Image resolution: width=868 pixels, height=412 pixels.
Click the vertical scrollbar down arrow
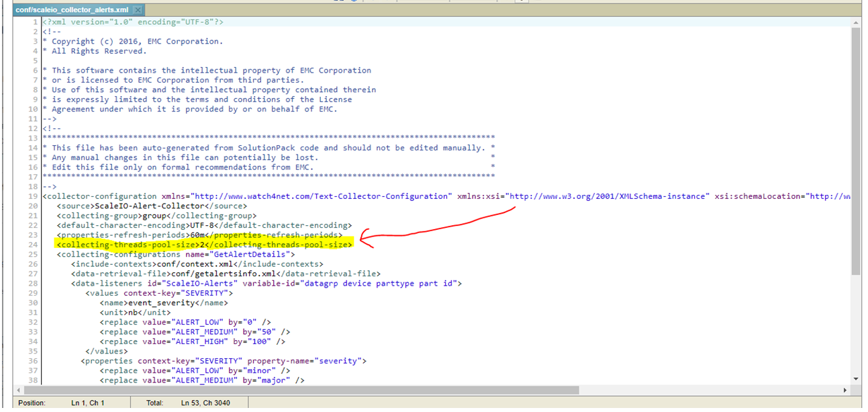855,380
